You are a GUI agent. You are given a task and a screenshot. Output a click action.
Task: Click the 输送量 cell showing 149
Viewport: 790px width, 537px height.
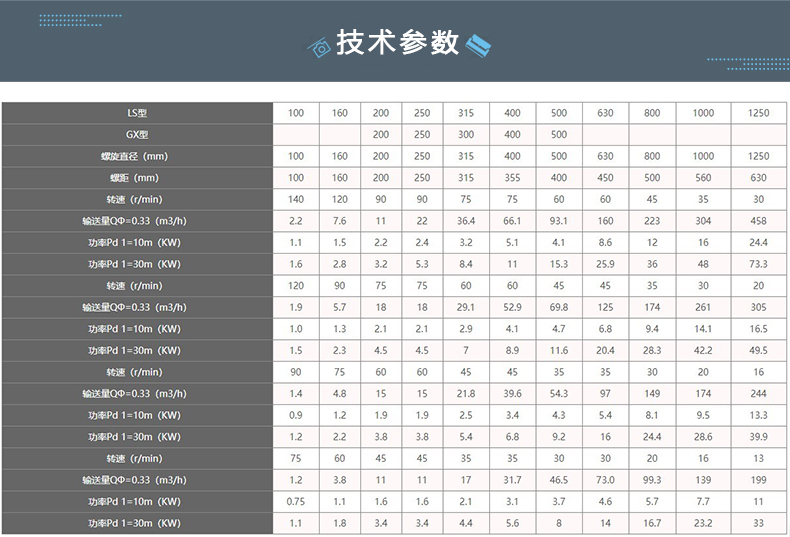[652, 394]
